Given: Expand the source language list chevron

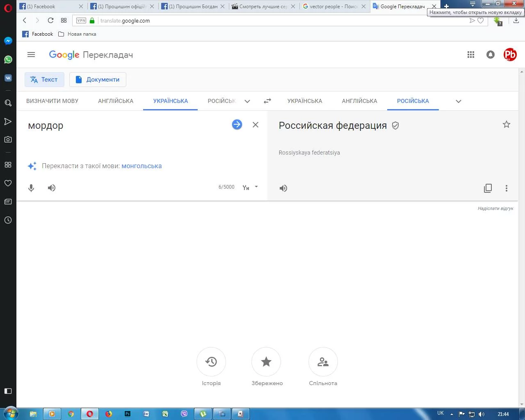Looking at the screenshot, I should [247, 101].
